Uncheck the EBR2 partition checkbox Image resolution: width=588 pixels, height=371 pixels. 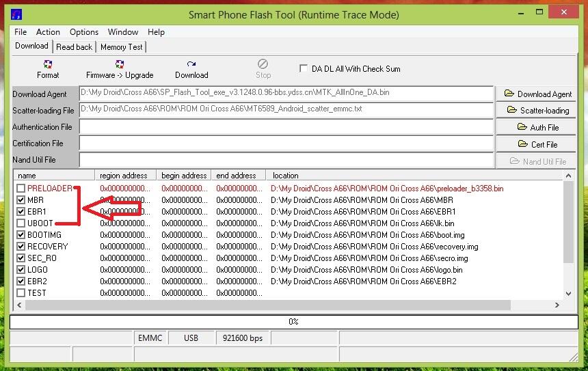(x=21, y=281)
